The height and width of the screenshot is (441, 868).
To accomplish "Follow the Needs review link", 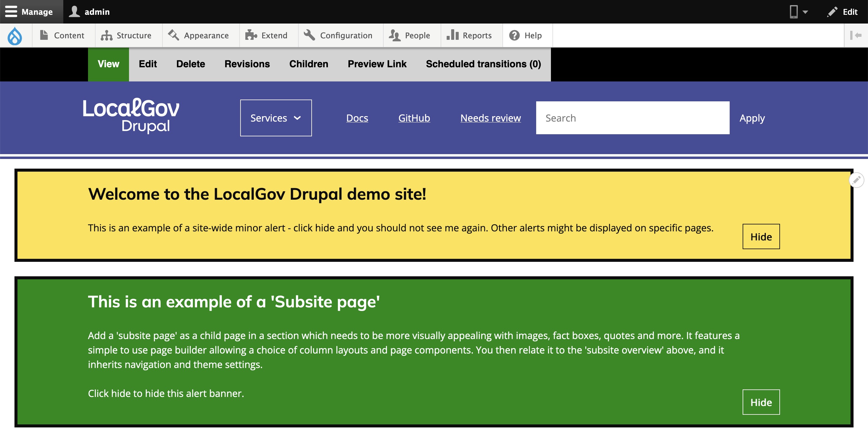I will tap(491, 118).
